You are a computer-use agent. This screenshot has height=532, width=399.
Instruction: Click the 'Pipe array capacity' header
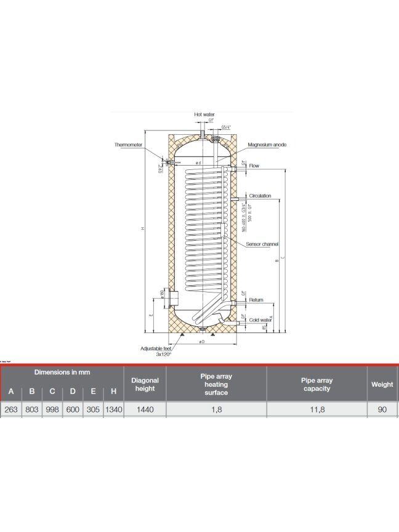317,384
